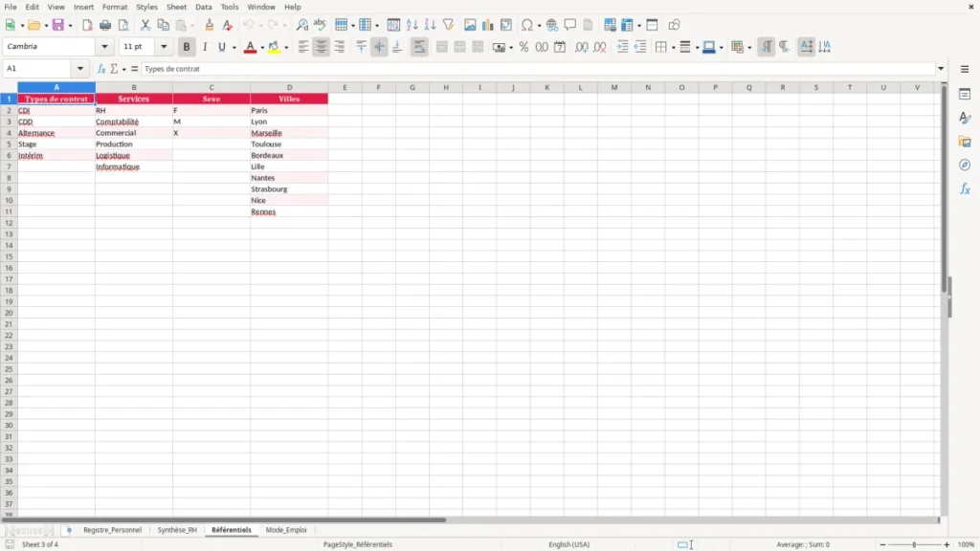Click the Spelling check icon

point(320,25)
